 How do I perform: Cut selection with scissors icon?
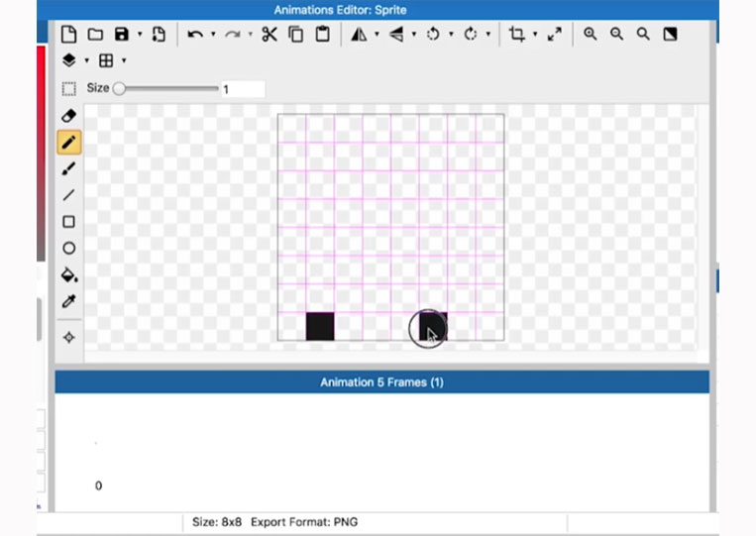(270, 35)
